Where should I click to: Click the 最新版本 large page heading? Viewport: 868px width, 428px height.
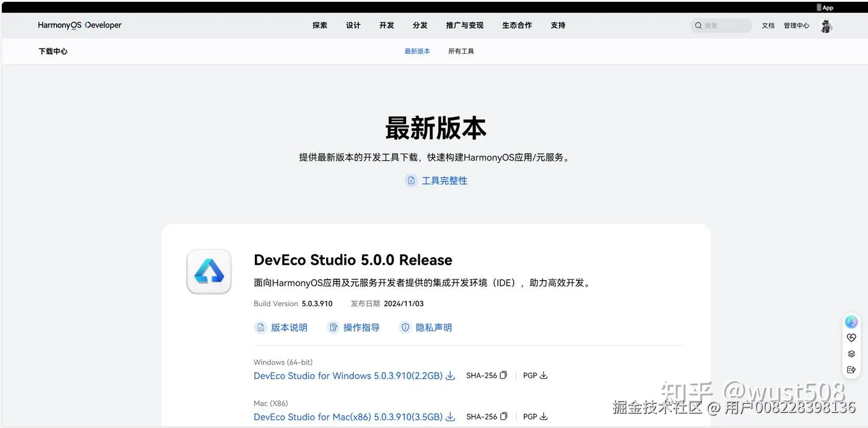pos(435,128)
